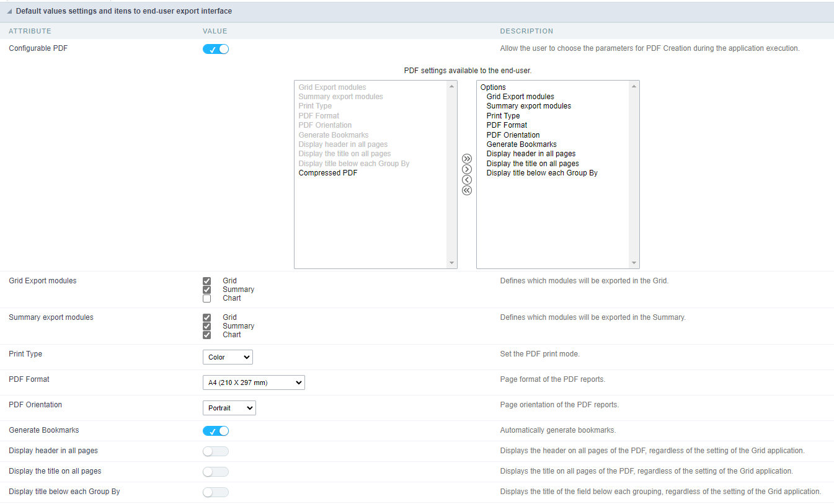
Task: Select Generate Bookmarks in the right options list
Action: 521,144
